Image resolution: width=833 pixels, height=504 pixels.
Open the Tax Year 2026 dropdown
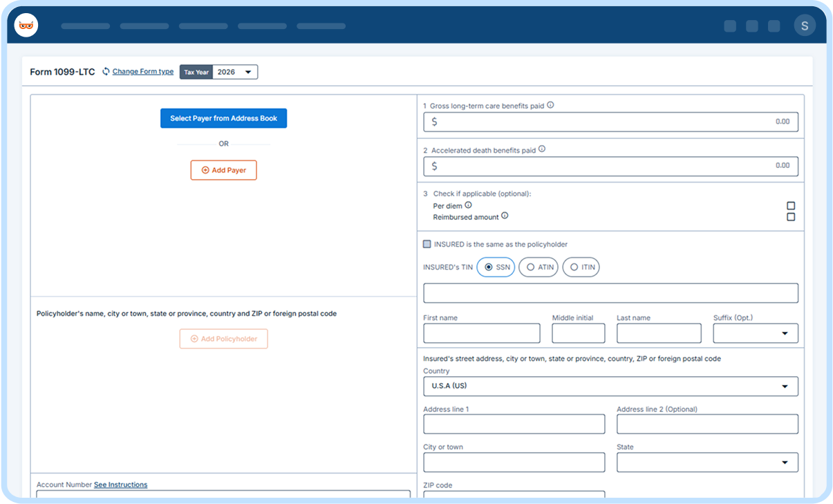pyautogui.click(x=235, y=72)
